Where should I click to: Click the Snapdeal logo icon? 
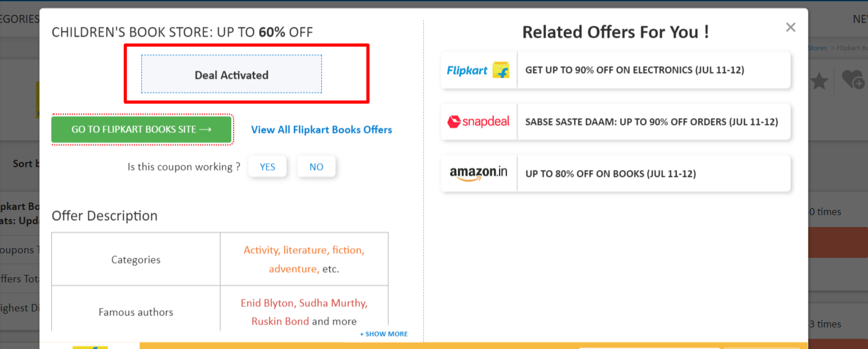478,121
